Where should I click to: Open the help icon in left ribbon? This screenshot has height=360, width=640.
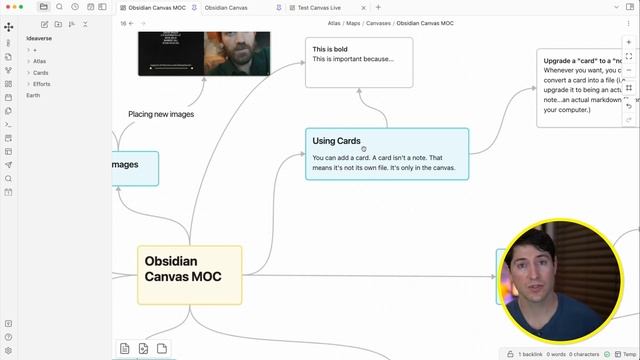[x=8, y=337]
